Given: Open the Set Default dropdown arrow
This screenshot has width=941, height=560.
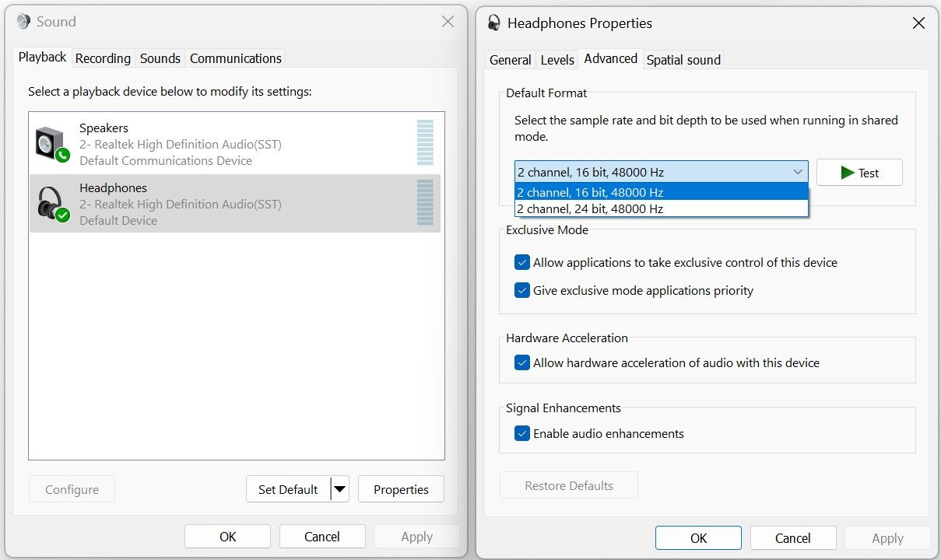Looking at the screenshot, I should [x=340, y=489].
